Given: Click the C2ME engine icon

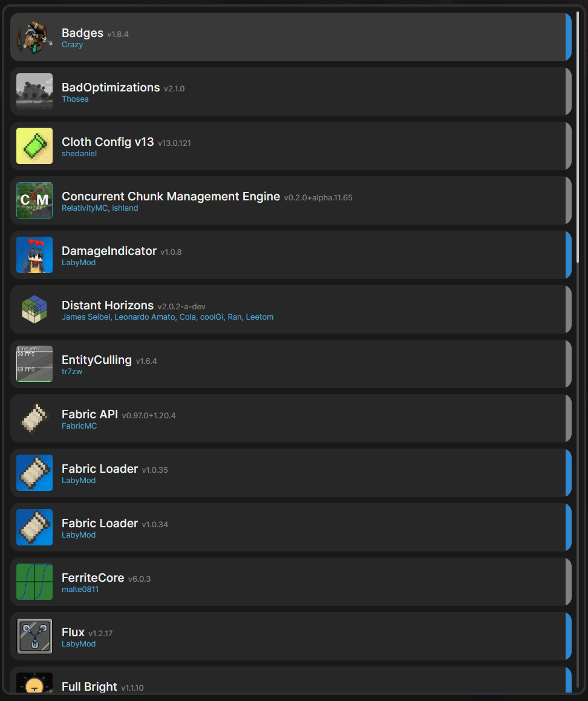Looking at the screenshot, I should (x=34, y=200).
